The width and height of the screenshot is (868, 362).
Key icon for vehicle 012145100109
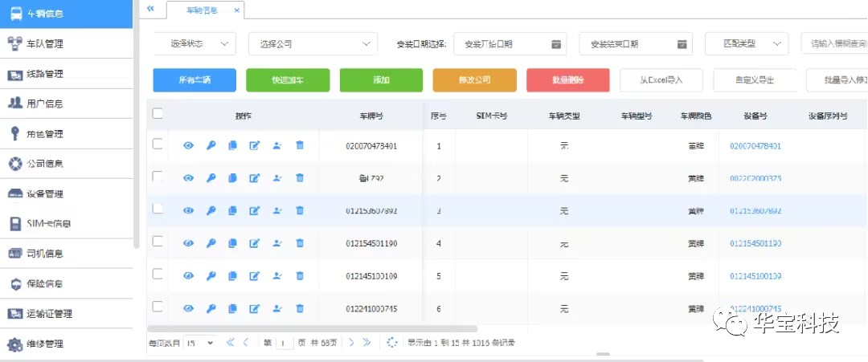click(211, 276)
